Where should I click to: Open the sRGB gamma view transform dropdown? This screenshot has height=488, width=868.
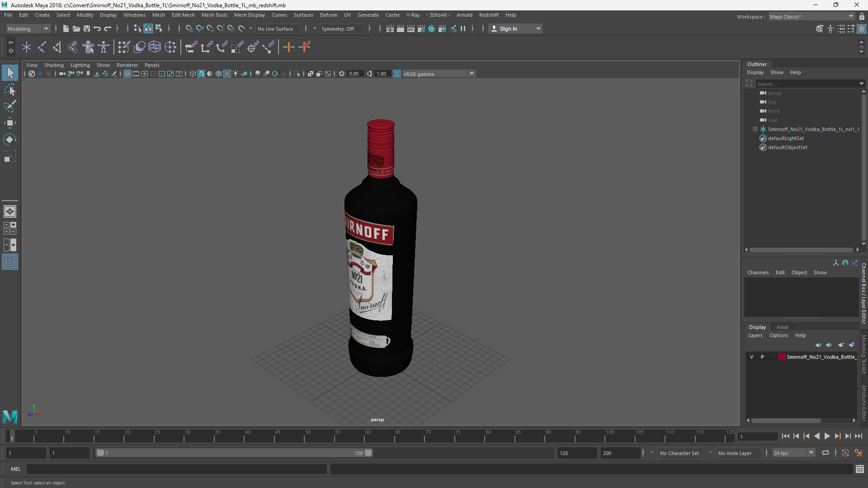[439, 74]
